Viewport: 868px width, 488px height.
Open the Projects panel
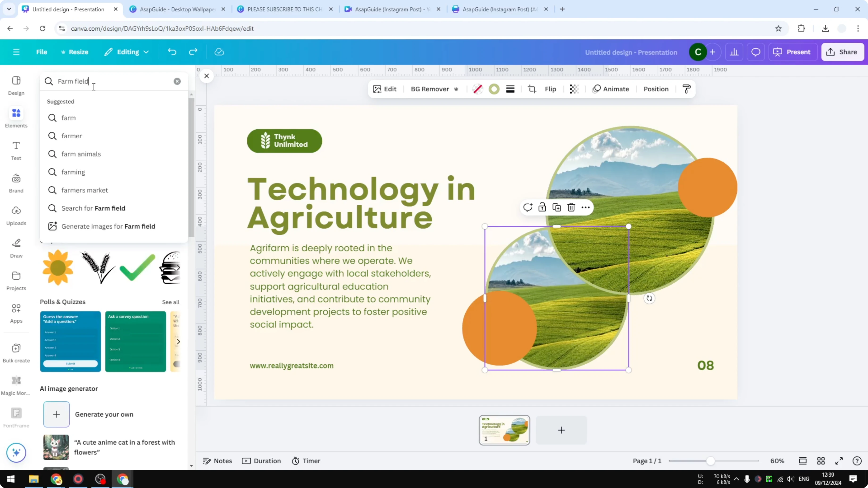16,281
